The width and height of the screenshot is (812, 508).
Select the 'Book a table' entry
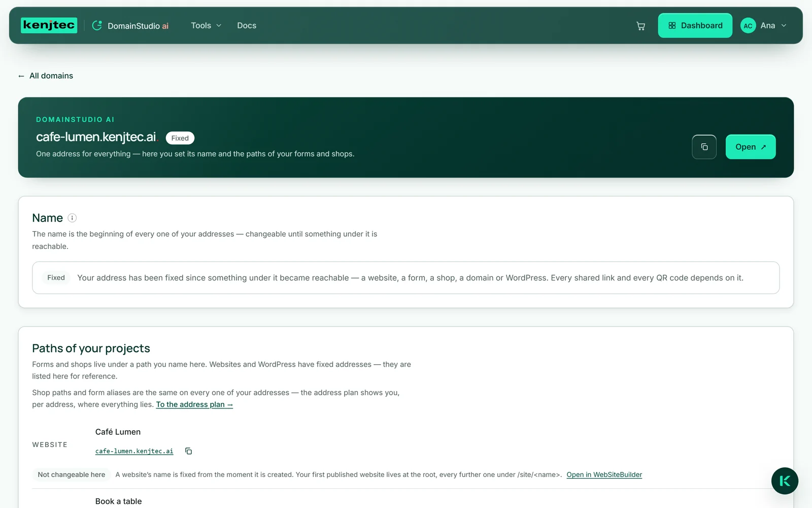118,501
